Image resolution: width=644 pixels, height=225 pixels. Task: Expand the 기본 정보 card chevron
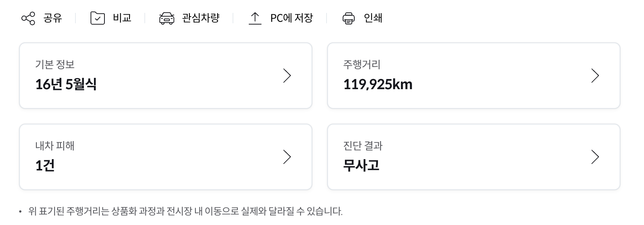point(287,76)
